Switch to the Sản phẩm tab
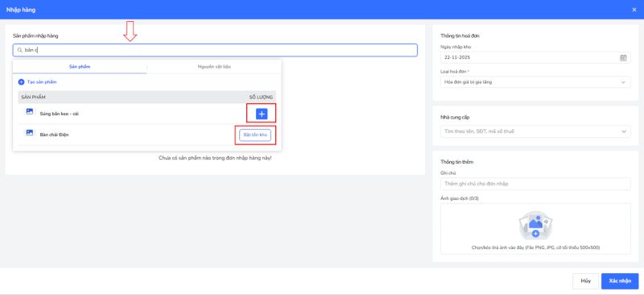 (x=80, y=67)
